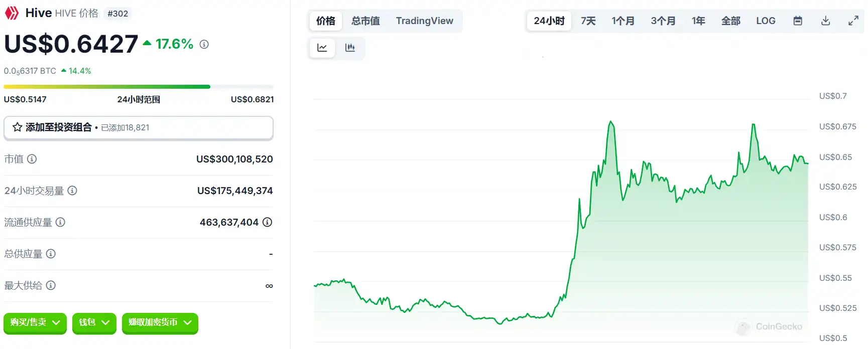Switch to the 总市值 tab
868x349 pixels.
click(365, 21)
